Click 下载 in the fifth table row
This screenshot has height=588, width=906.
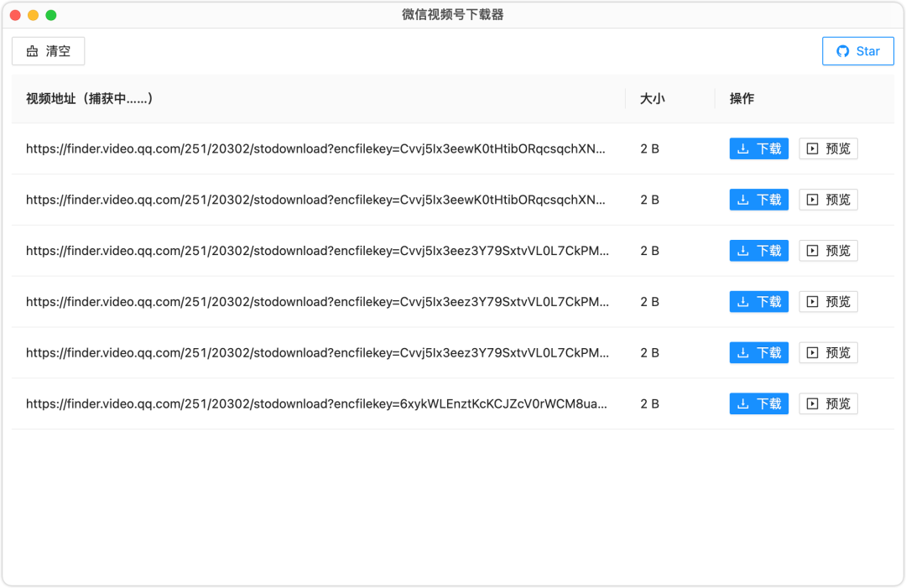pos(758,353)
